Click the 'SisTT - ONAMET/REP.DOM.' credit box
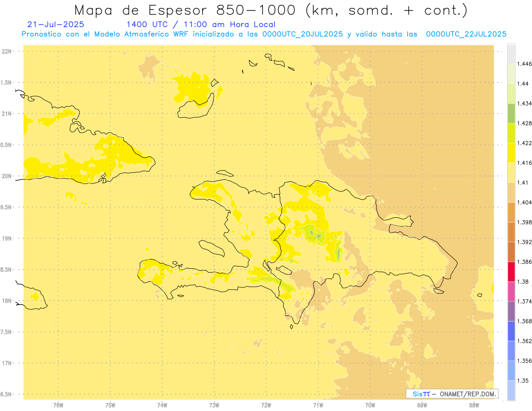 [x=452, y=394]
